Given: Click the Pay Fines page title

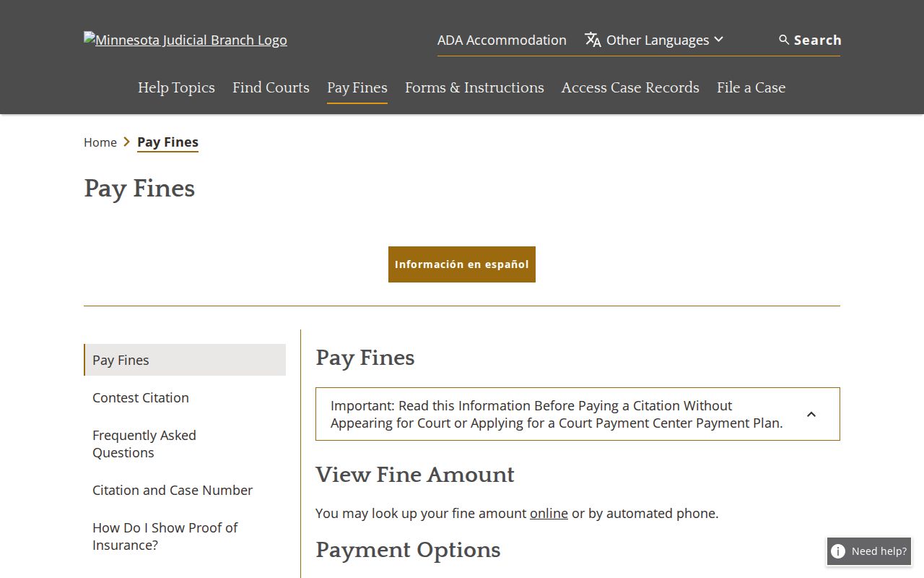Looking at the screenshot, I should [x=139, y=189].
